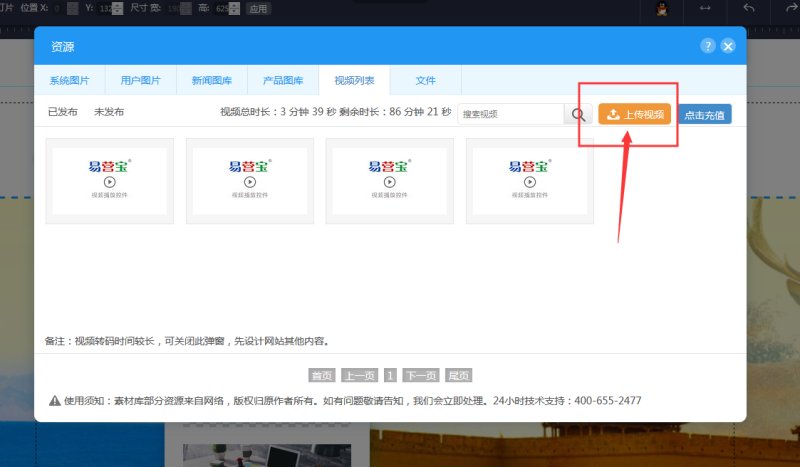Show 已发布 published videos
800x467 pixels.
tap(62, 112)
